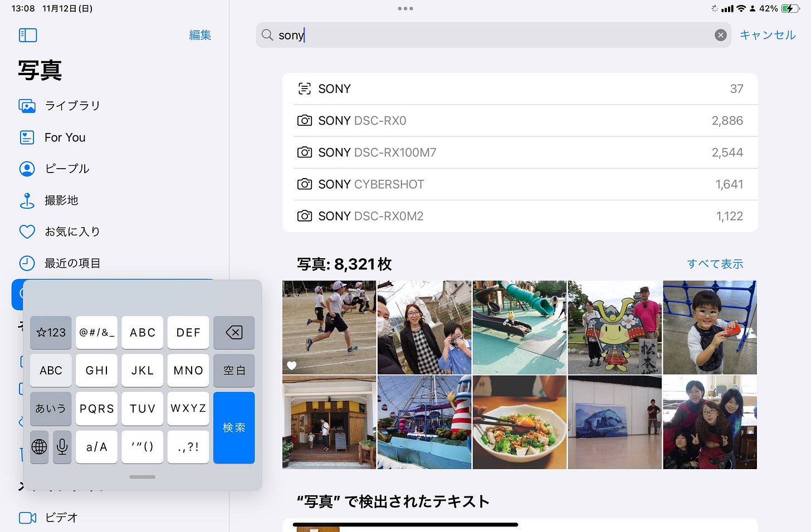Toggle case with the a/A key
811x532 pixels.
tap(96, 447)
